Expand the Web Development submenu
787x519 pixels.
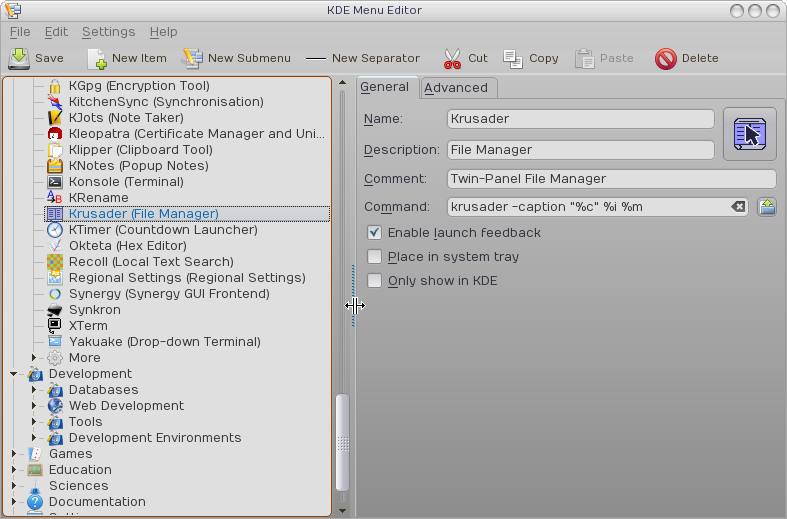coord(34,406)
